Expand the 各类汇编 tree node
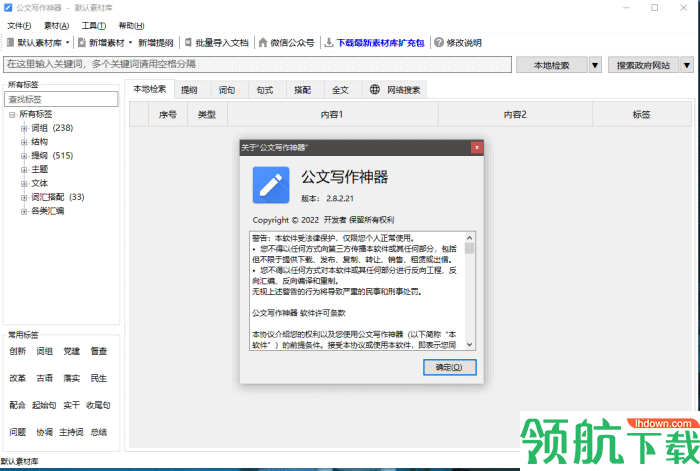 point(24,211)
